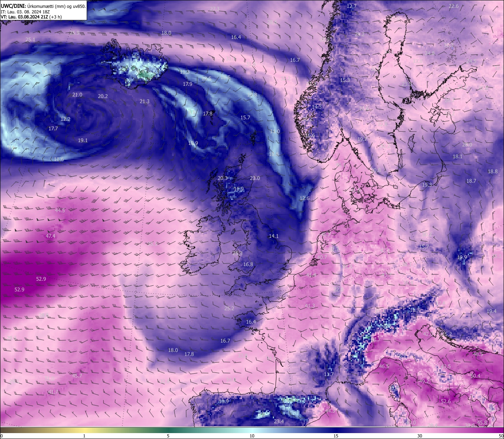Select the 17.7 value label
Screen dimensions: 504x439
click(x=53, y=129)
